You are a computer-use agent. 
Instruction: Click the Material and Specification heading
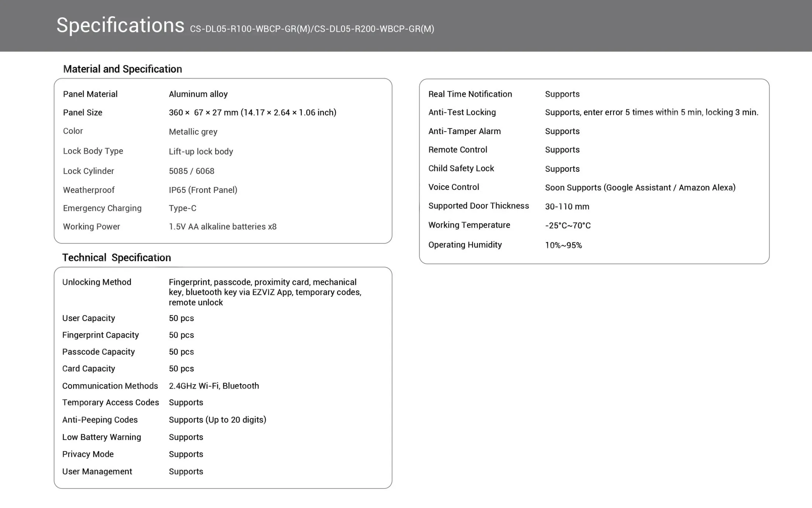tap(122, 69)
